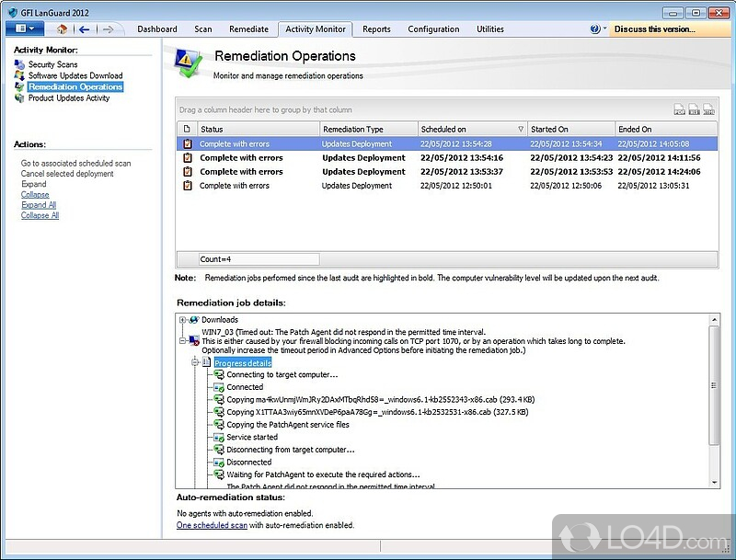Expand the Downloads tree node
The image size is (736, 560).
click(183, 320)
